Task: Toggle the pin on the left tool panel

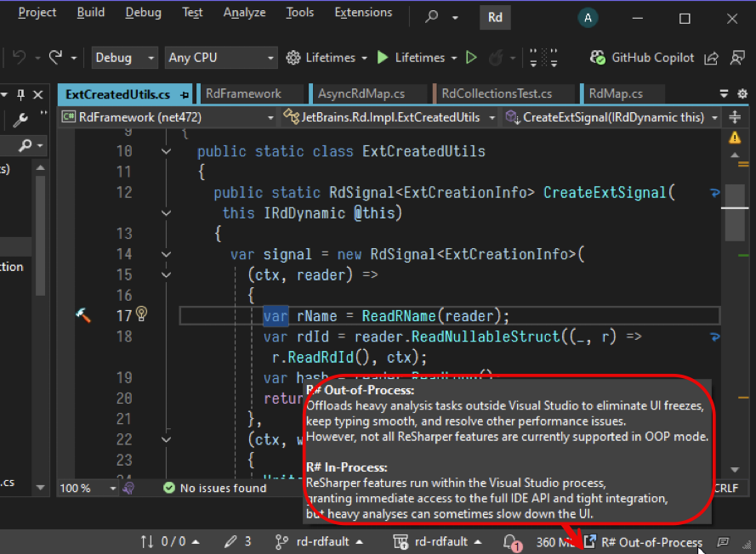Action: point(20,94)
